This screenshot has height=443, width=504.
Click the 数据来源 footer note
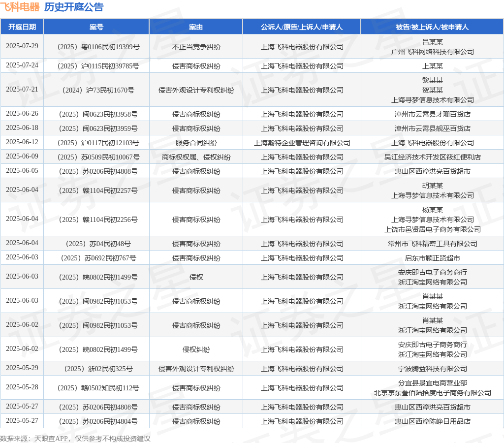tap(75, 439)
